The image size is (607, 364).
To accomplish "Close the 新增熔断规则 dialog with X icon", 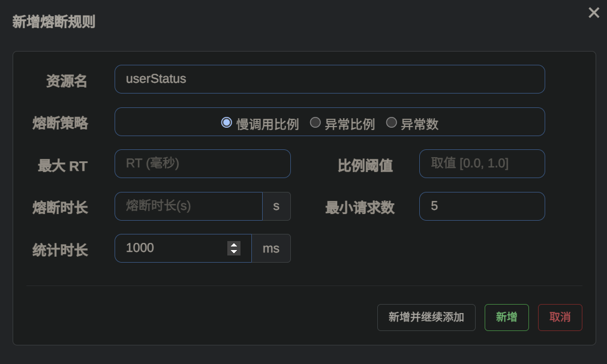I will (593, 13).
